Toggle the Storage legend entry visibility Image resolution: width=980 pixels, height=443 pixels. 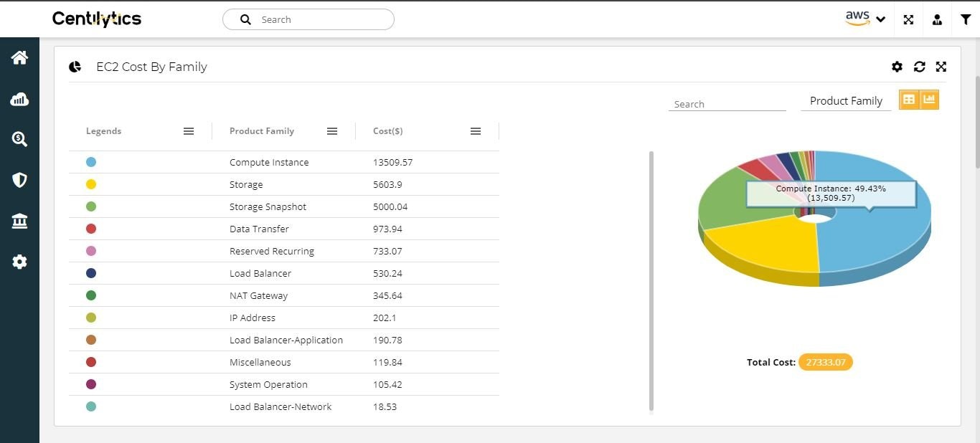pyautogui.click(x=91, y=184)
